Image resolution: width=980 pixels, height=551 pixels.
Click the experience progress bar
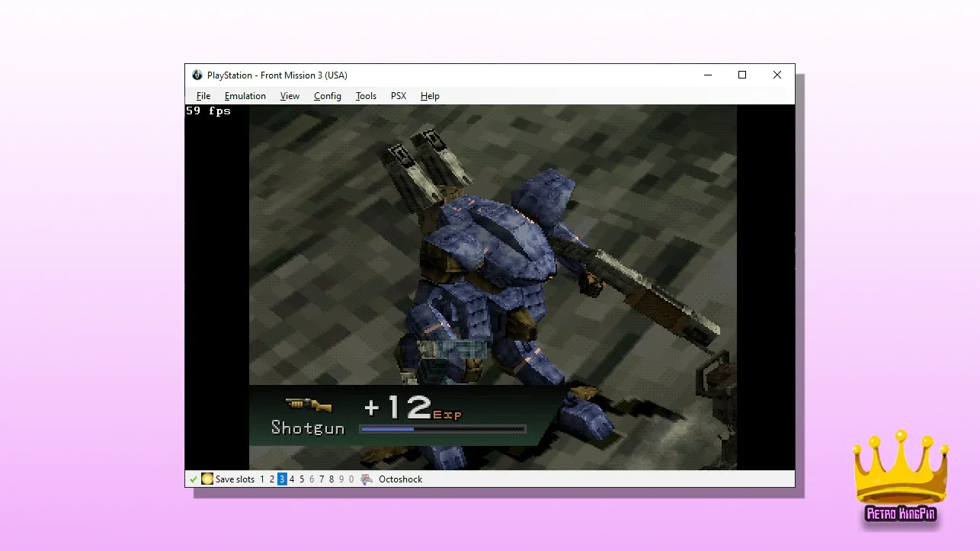click(x=443, y=429)
